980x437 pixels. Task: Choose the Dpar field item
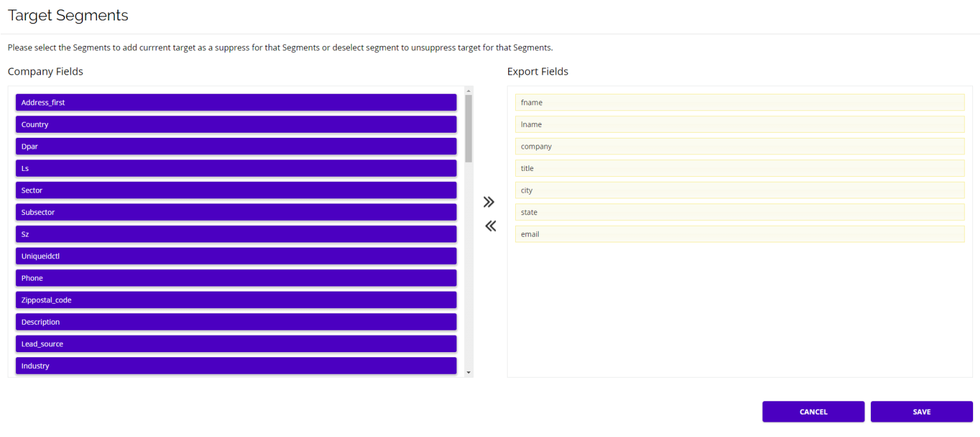coord(236,147)
